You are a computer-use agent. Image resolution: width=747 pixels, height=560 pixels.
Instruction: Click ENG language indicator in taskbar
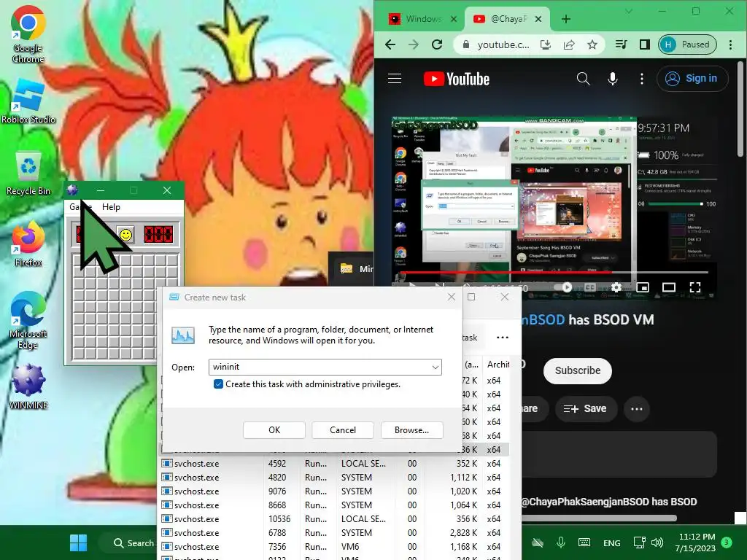tap(612, 542)
